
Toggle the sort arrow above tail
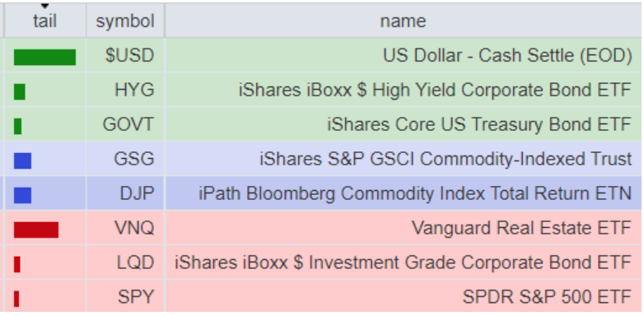click(44, 6)
